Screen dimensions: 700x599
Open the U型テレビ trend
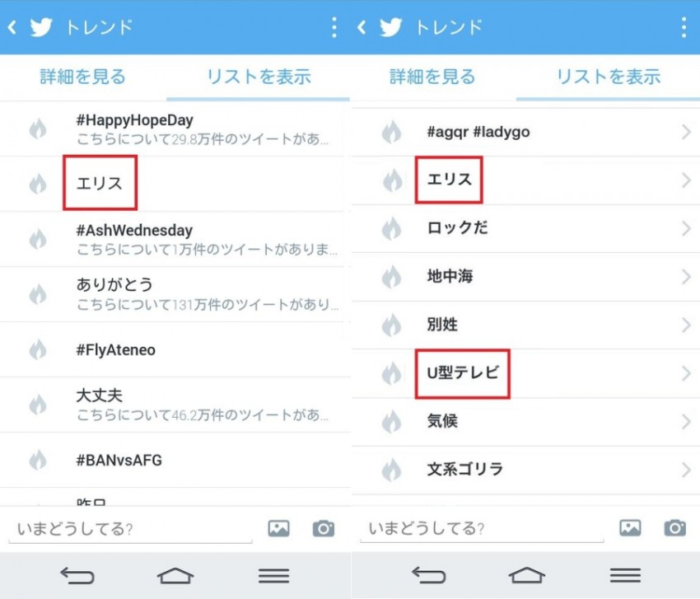point(463,373)
